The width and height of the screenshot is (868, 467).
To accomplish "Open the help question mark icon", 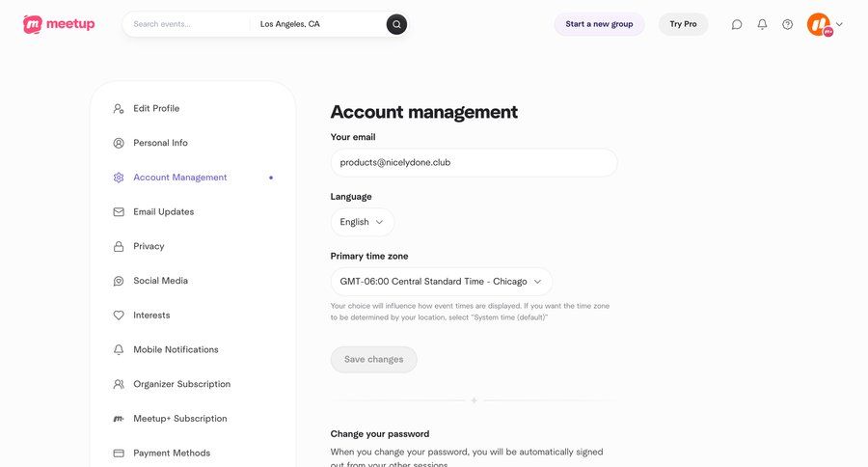I will (x=787, y=24).
